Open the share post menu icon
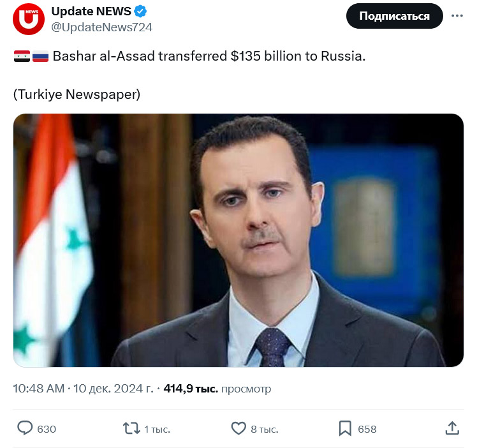 [x=452, y=428]
